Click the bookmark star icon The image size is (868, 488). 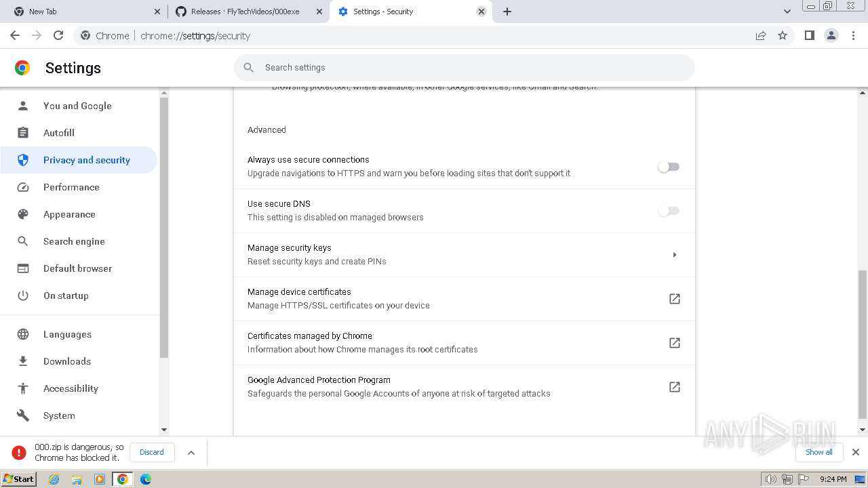pos(783,36)
